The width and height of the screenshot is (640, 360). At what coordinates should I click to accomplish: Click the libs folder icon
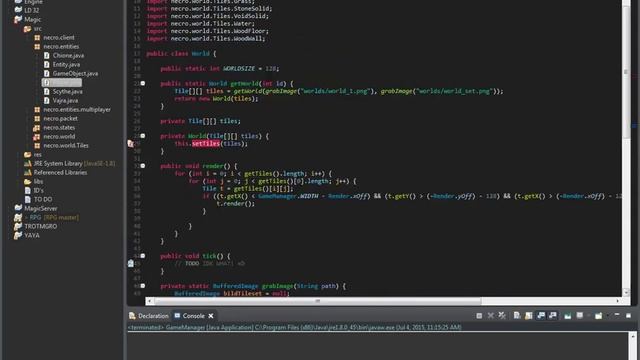tap(27, 181)
